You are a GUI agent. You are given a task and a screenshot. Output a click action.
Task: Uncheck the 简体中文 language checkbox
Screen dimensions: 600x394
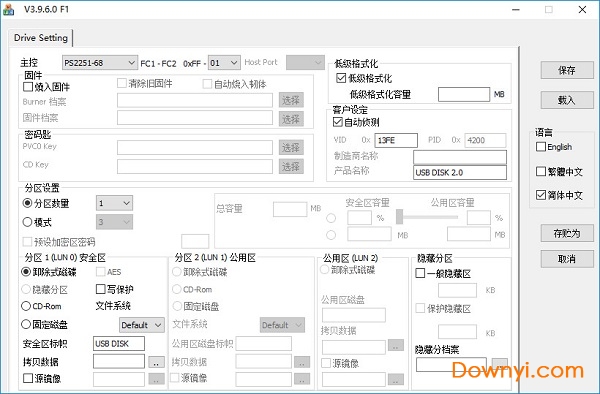[x=541, y=195]
